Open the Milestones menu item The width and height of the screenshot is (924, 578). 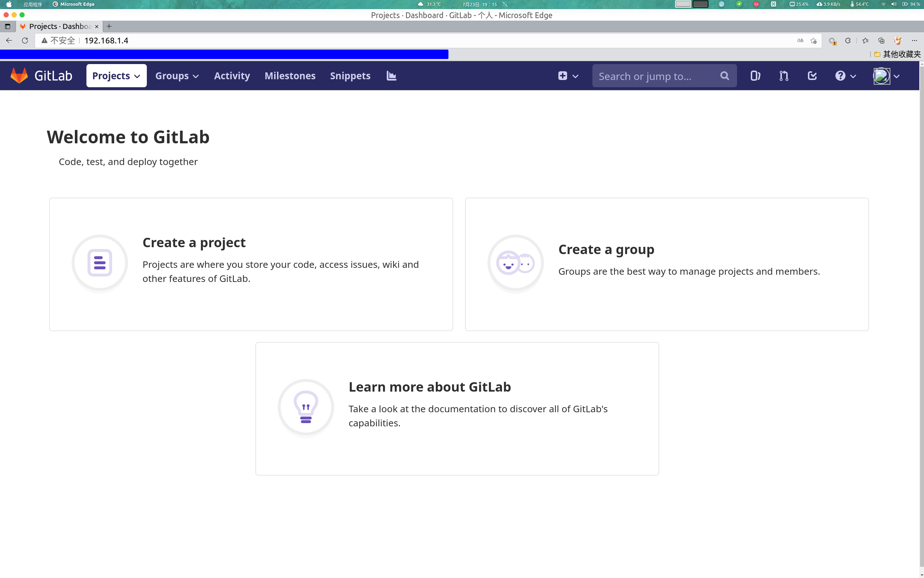click(x=290, y=76)
